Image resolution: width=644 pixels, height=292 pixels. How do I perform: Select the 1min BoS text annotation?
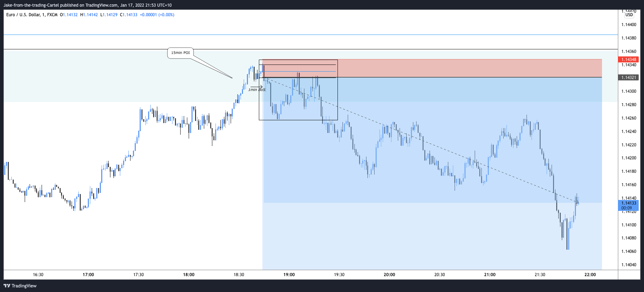click(x=257, y=90)
